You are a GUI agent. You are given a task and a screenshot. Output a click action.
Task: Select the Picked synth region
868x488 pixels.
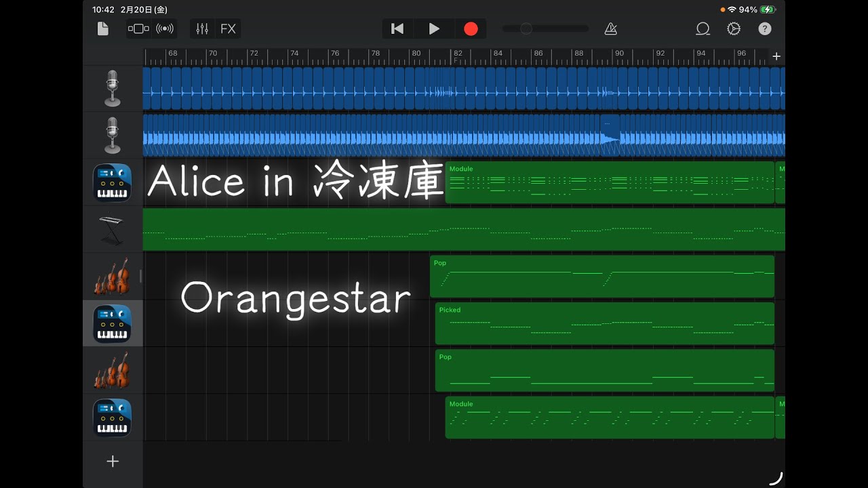click(x=605, y=323)
